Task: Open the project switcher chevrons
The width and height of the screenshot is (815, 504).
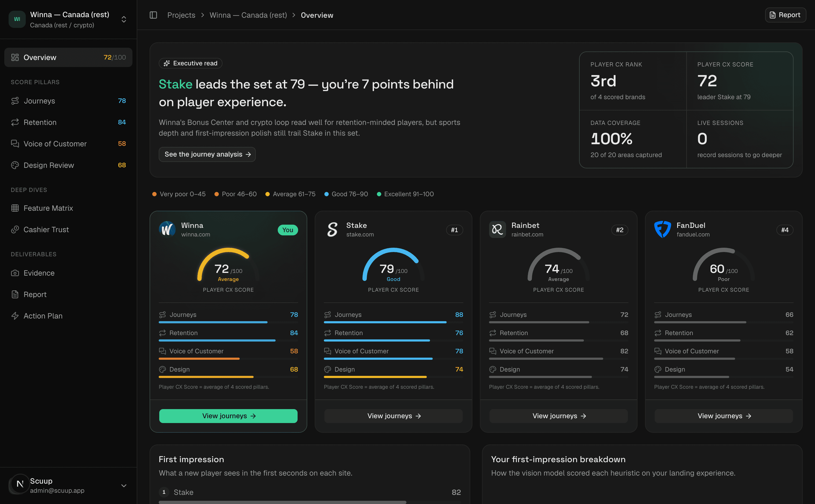Action: coord(124,19)
